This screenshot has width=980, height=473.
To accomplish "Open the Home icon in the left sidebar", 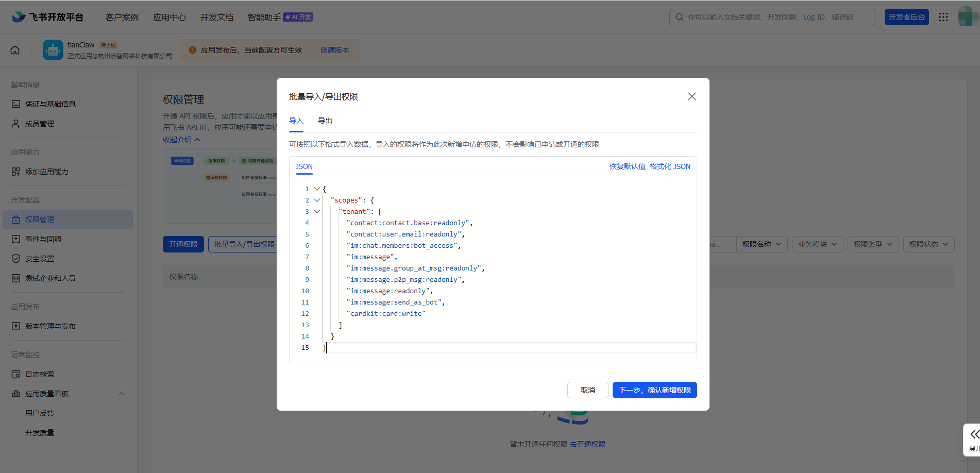I will coord(15,49).
